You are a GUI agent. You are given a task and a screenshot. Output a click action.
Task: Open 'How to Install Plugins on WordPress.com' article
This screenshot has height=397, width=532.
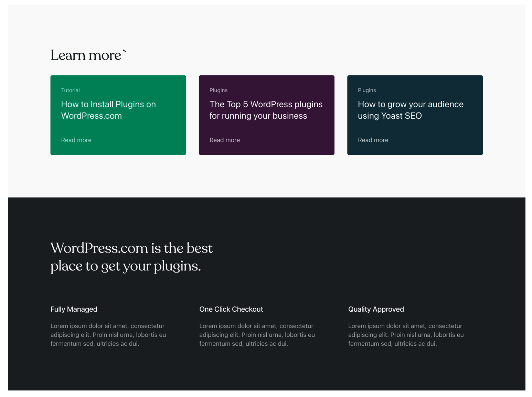108,110
